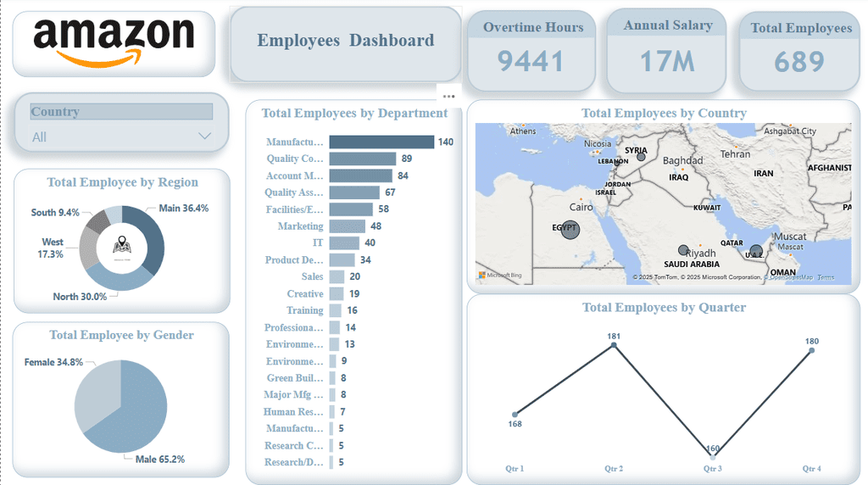Select the All value in Country slicer
The image size is (868, 485).
click(x=39, y=137)
